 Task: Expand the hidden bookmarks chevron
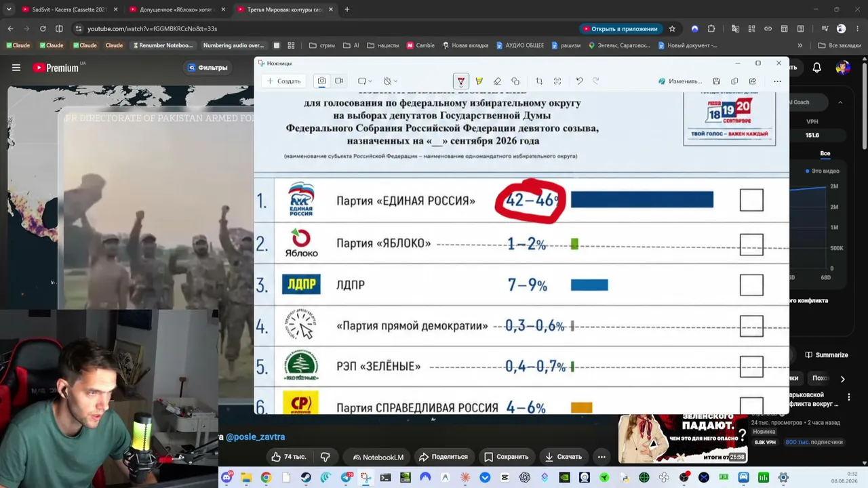[800, 45]
